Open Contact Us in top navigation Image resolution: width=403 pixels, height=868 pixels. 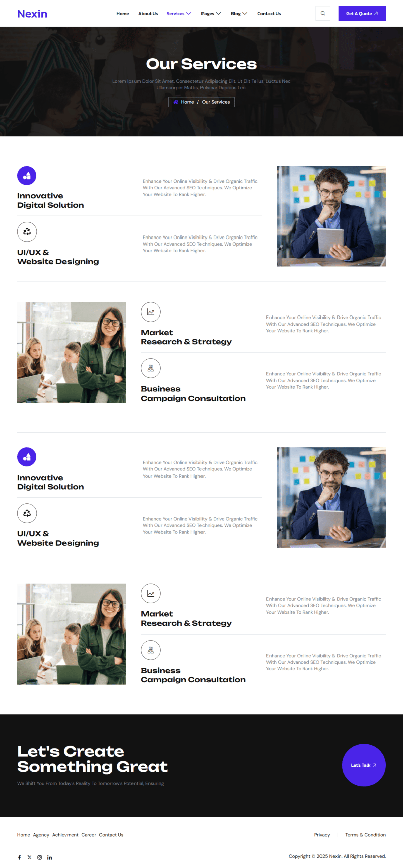click(x=269, y=14)
